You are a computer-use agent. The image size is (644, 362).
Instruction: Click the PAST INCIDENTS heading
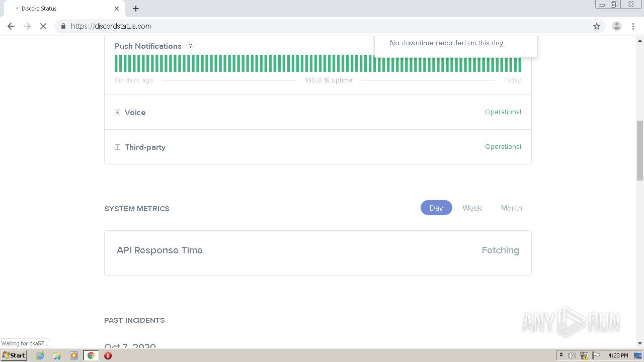[x=134, y=320]
